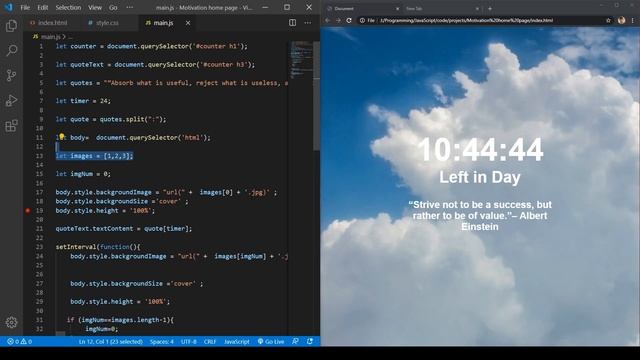Open the Selection menu

click(x=68, y=7)
